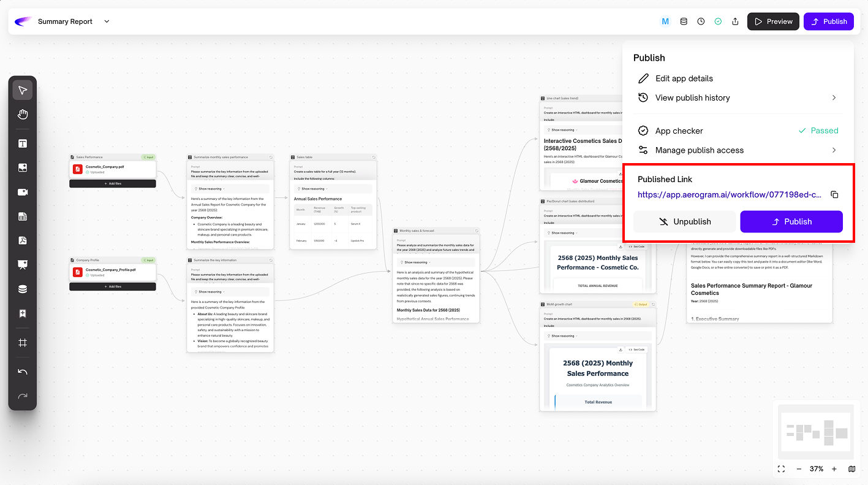Click the undo arrow in the toolbar

tap(23, 372)
